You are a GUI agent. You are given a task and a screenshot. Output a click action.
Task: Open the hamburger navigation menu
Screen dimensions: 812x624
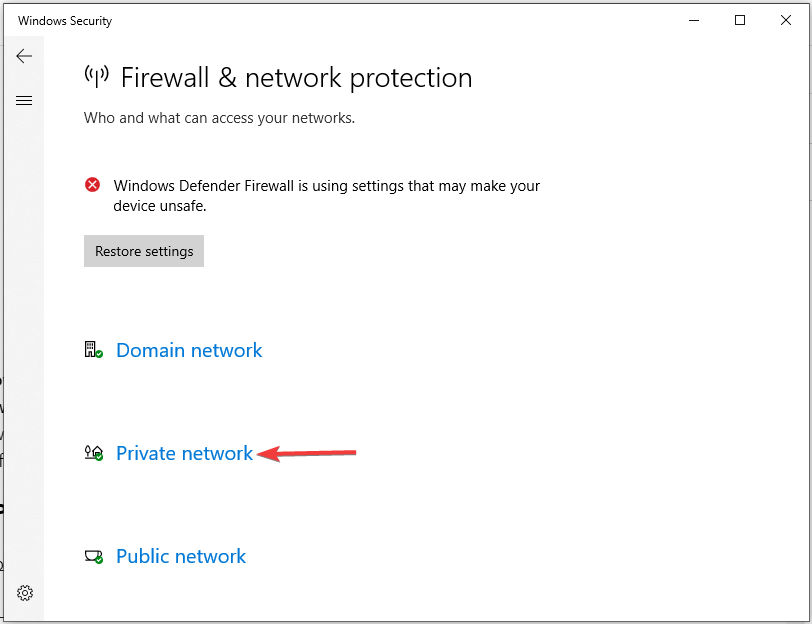(24, 100)
